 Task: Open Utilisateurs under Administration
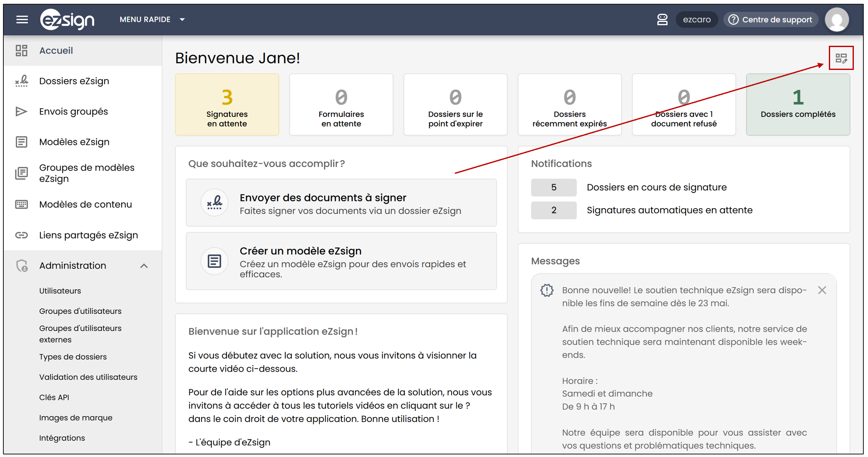tap(60, 291)
